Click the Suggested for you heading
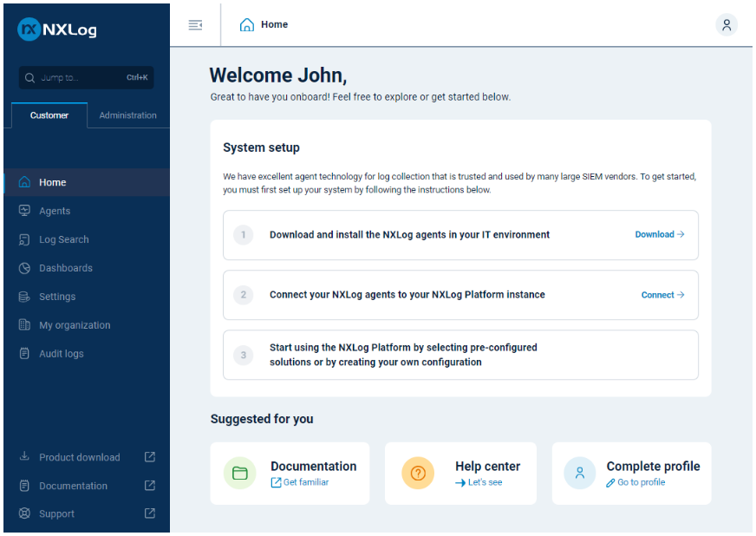Screen dimensions: 756x536 [262, 419]
